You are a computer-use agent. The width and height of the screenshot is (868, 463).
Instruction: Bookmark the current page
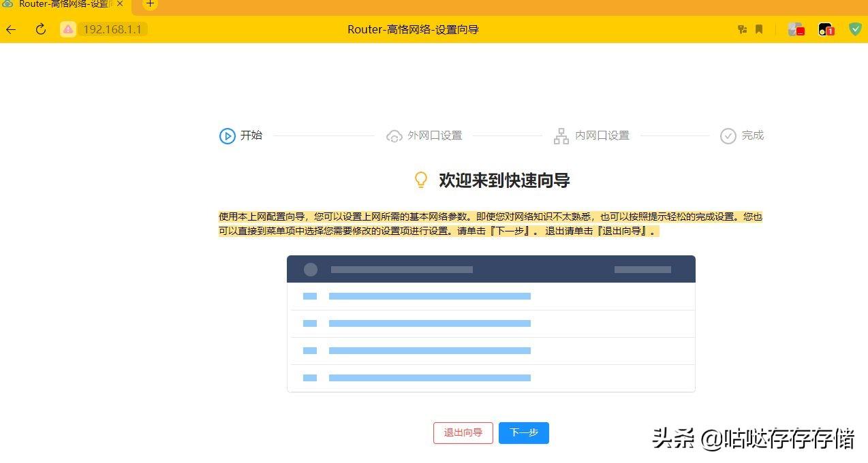click(x=757, y=29)
